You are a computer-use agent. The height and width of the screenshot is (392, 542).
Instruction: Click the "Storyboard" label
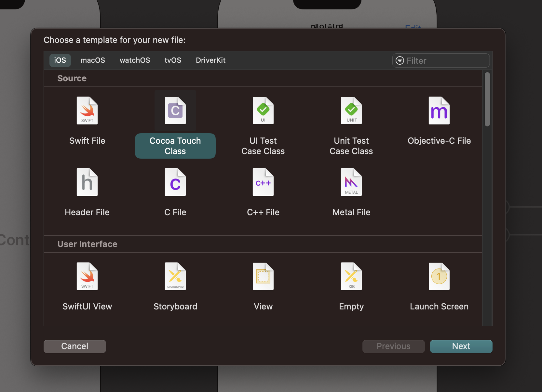click(175, 307)
